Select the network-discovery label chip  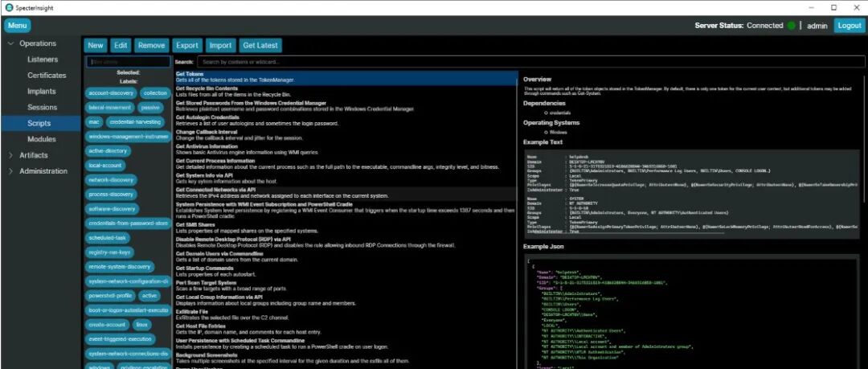click(111, 180)
